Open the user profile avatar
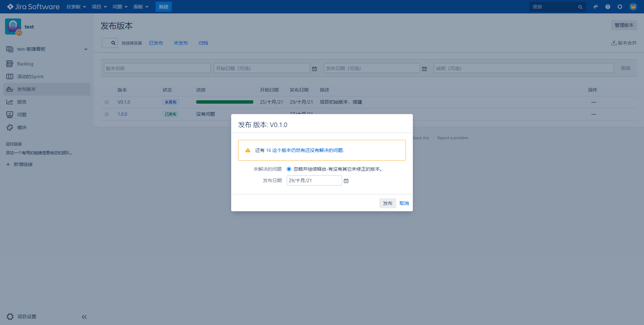Image resolution: width=644 pixels, height=325 pixels. [633, 7]
